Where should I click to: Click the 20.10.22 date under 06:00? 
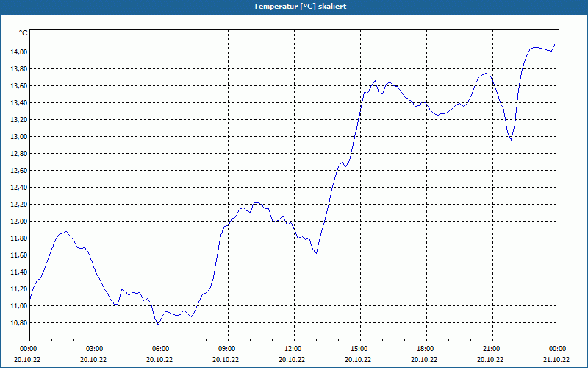(159, 359)
